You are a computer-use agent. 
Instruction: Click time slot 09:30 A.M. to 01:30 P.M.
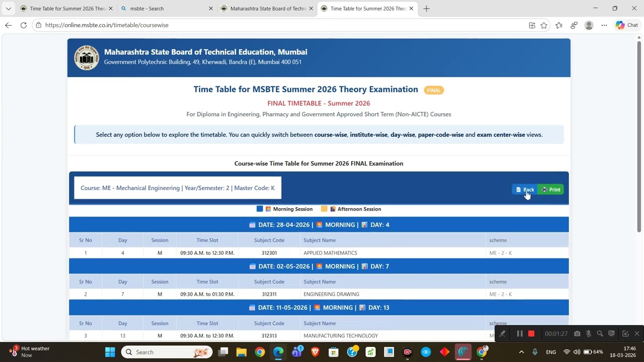[207, 294]
